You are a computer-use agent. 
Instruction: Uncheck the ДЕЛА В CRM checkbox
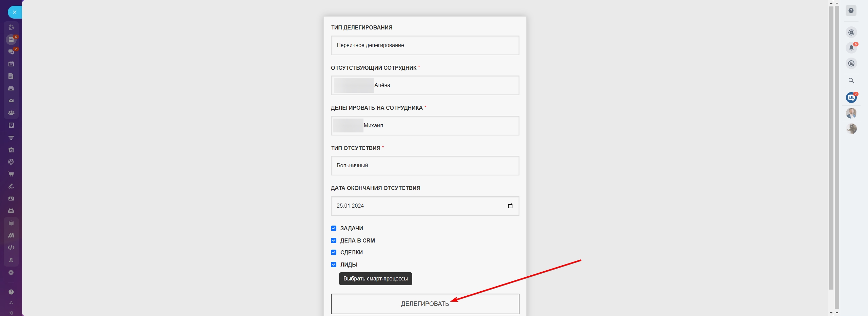coord(334,240)
